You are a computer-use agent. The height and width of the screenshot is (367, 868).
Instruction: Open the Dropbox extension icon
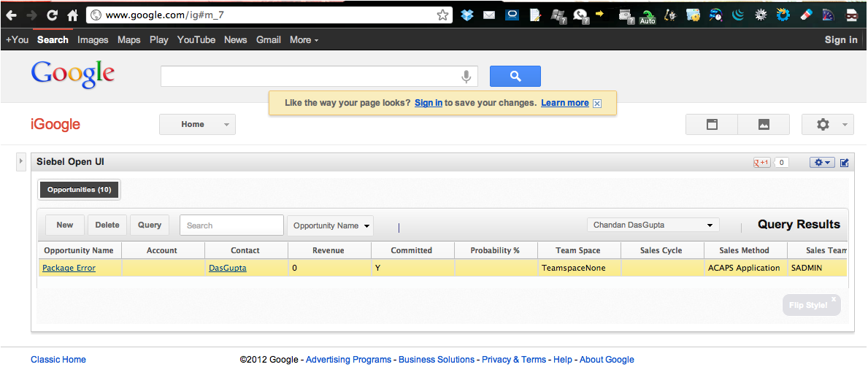pyautogui.click(x=468, y=15)
